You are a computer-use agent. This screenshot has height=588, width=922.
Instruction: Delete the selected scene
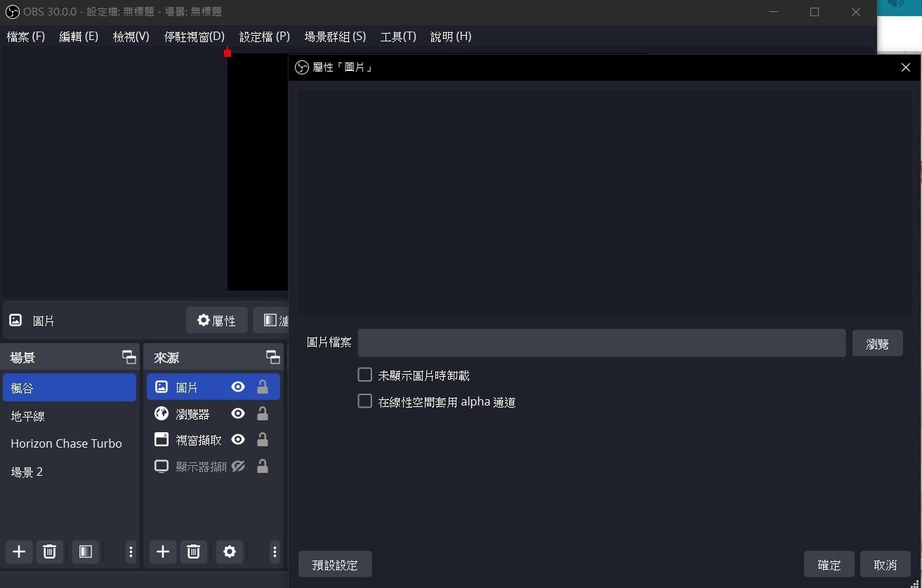pyautogui.click(x=49, y=552)
